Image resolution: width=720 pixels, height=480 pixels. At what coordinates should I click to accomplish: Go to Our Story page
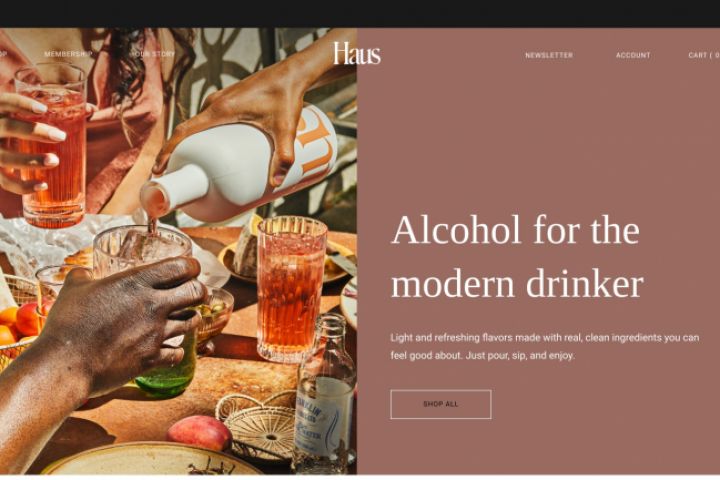(x=152, y=54)
